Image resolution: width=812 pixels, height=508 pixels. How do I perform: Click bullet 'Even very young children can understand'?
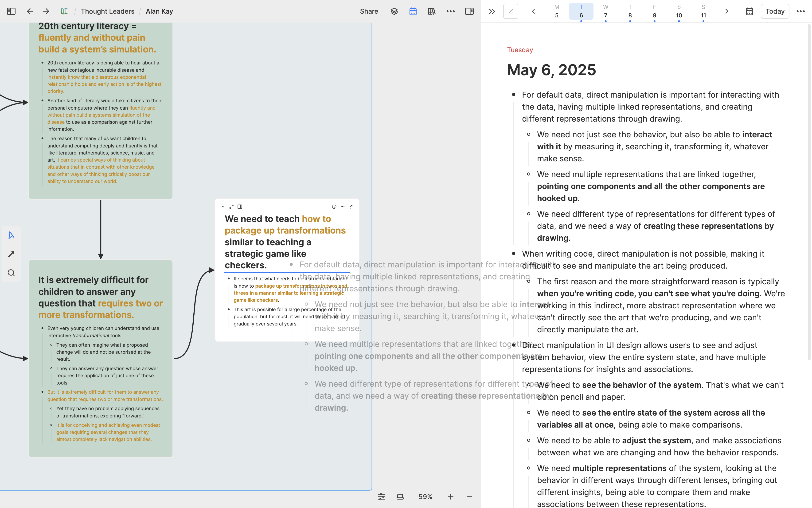pyautogui.click(x=103, y=332)
